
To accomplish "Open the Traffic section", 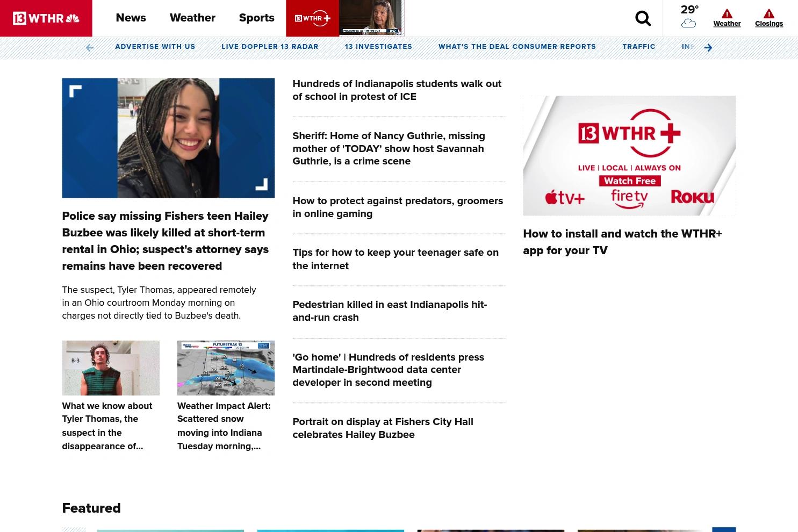I will click(638, 47).
